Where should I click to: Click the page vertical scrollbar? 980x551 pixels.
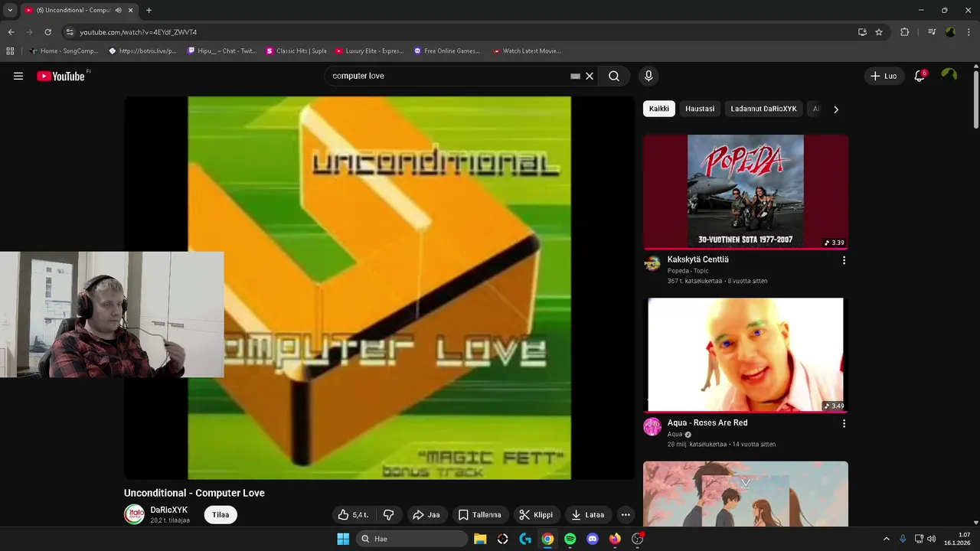[x=975, y=99]
